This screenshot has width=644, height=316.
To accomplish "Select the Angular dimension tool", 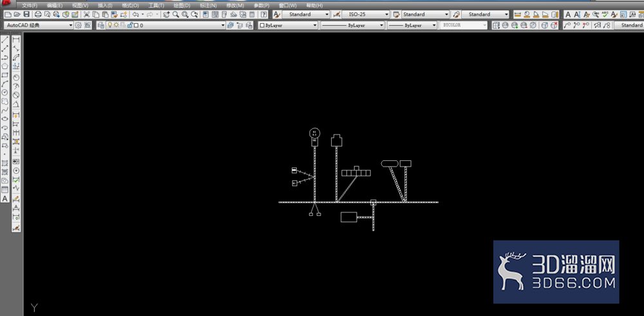I will [16, 104].
